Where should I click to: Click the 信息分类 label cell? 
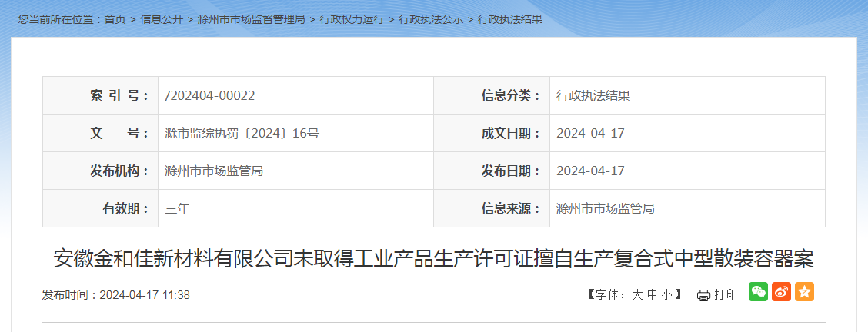492,95
